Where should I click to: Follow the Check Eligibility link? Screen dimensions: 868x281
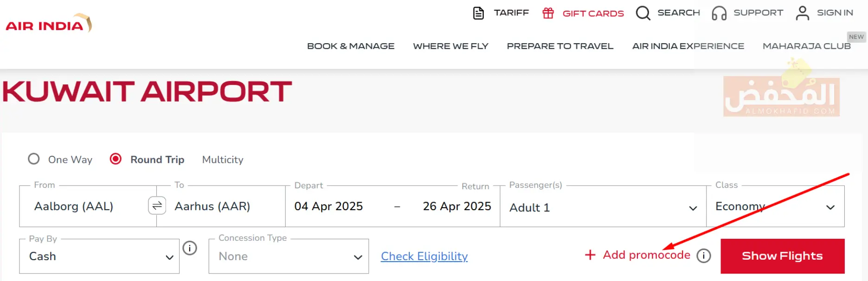pyautogui.click(x=424, y=256)
